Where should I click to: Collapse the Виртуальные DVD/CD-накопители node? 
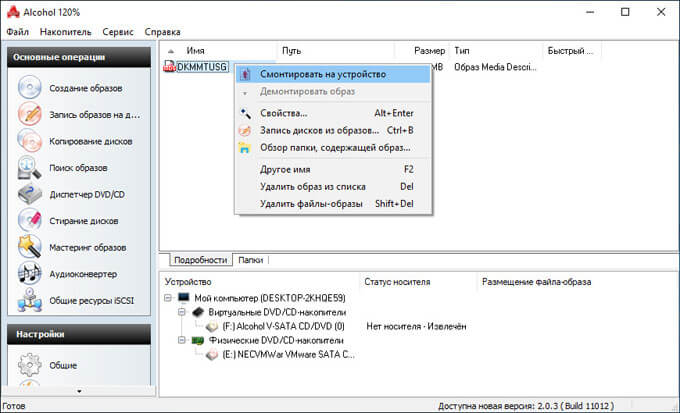click(x=182, y=312)
